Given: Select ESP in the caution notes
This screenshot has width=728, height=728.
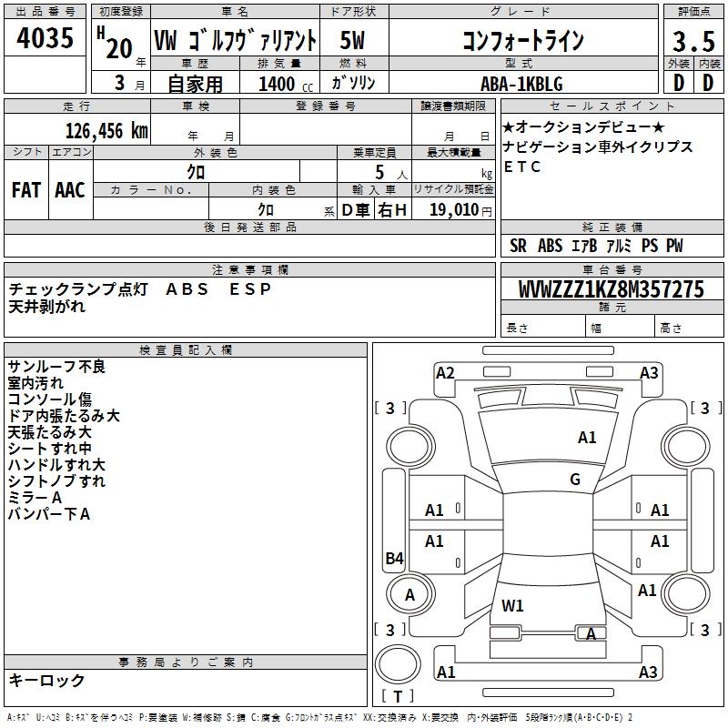Looking at the screenshot, I should 249,289.
